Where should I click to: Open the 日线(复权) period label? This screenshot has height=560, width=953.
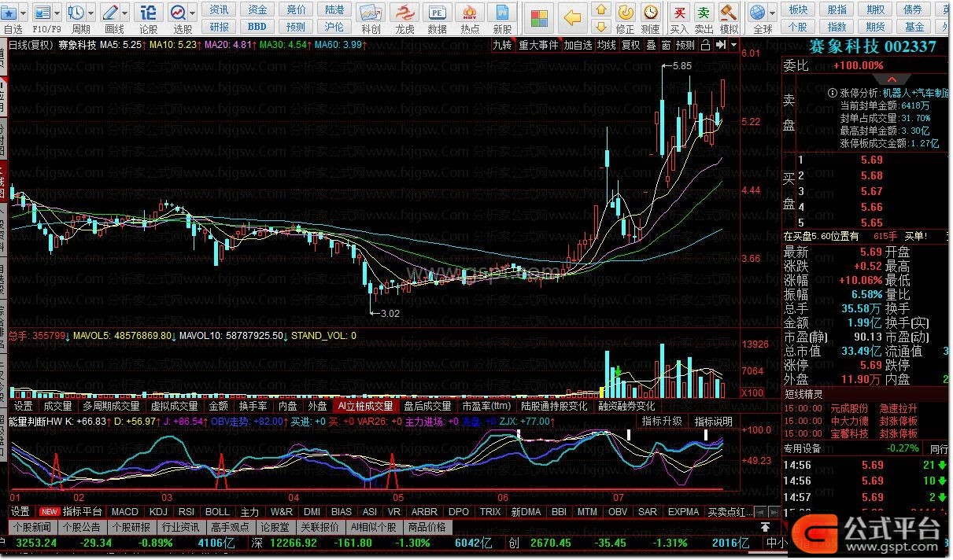click(x=29, y=45)
